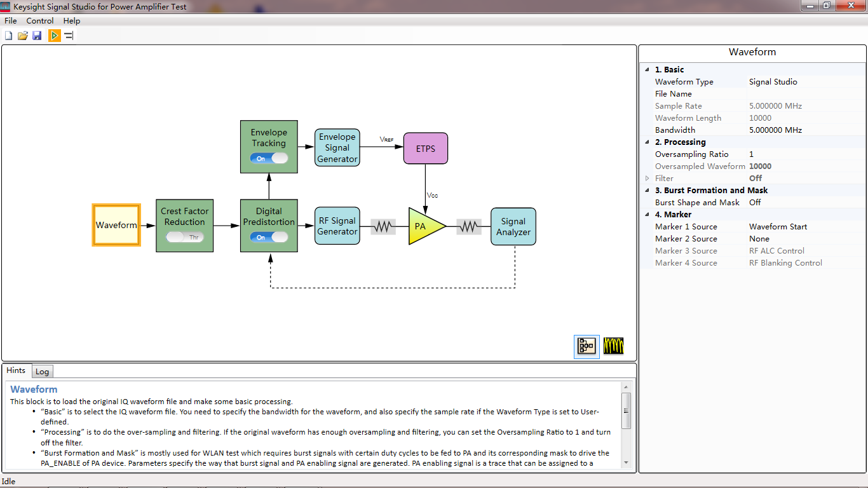Viewport: 868px width, 488px height.
Task: Show the spectrum graph view icon
Action: [x=613, y=346]
